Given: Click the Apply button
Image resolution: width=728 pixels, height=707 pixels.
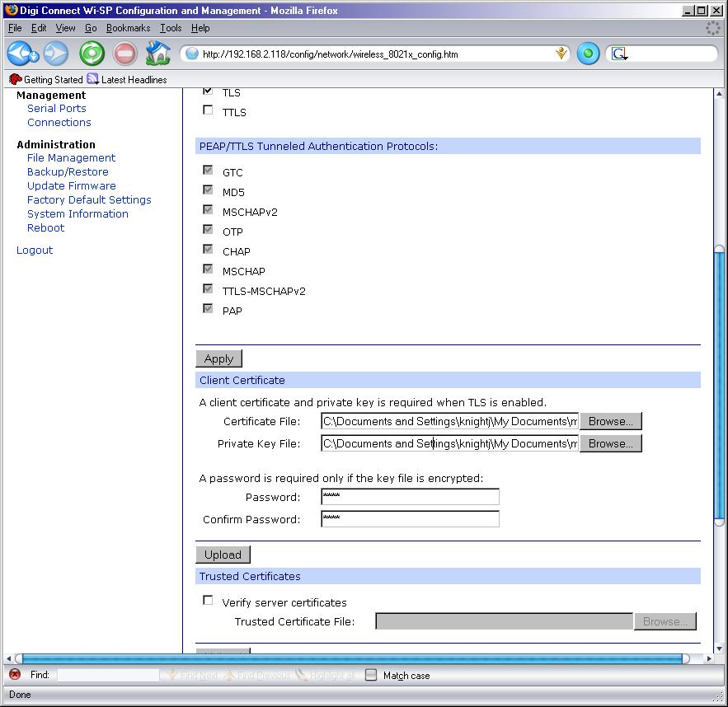Looking at the screenshot, I should (218, 358).
